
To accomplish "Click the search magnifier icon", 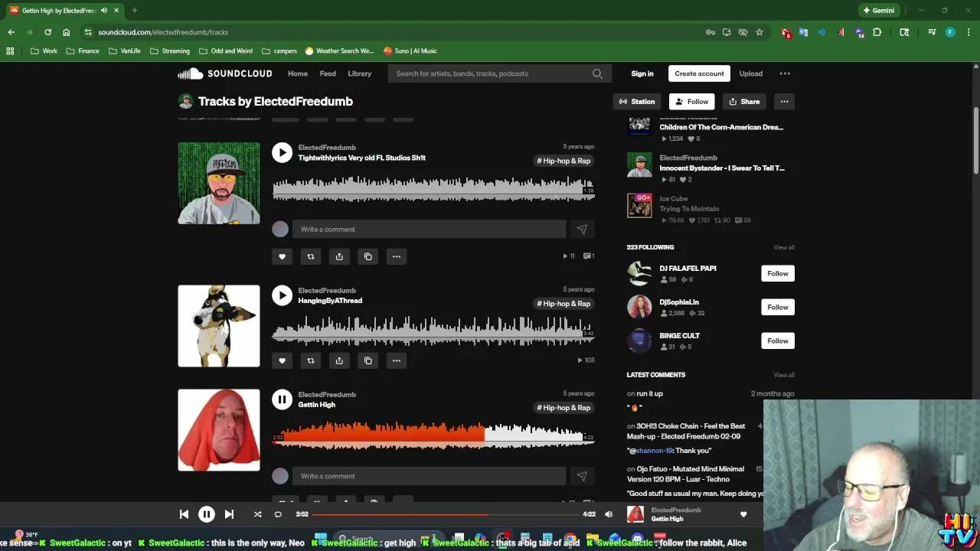I will tap(597, 73).
